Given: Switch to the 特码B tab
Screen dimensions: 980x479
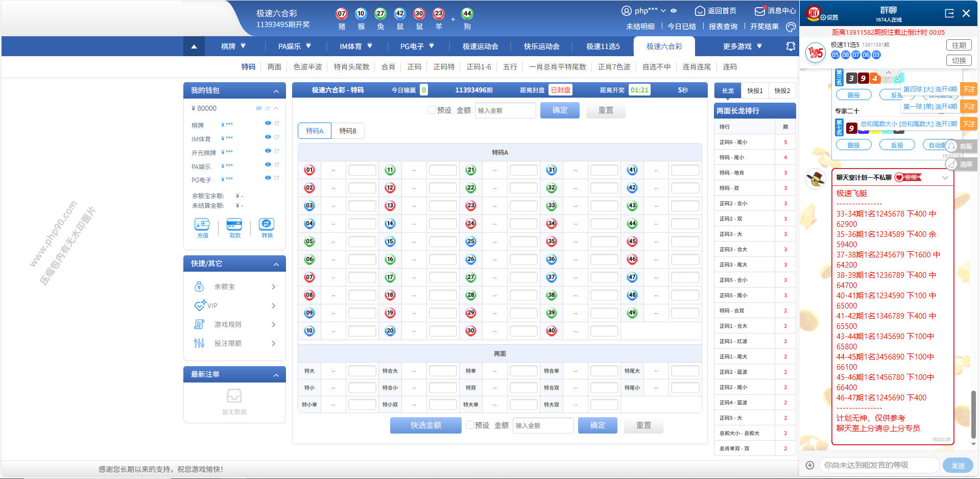Looking at the screenshot, I should [348, 131].
